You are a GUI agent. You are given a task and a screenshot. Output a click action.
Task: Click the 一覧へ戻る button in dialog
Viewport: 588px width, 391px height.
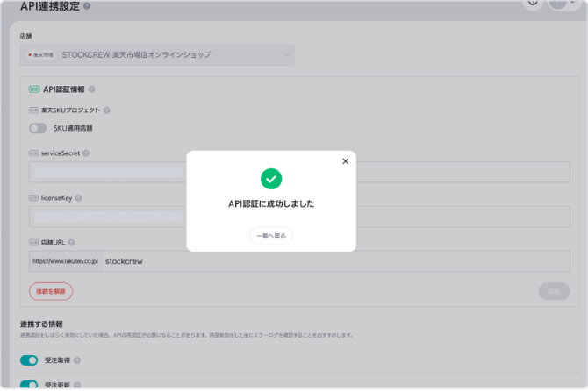click(271, 236)
